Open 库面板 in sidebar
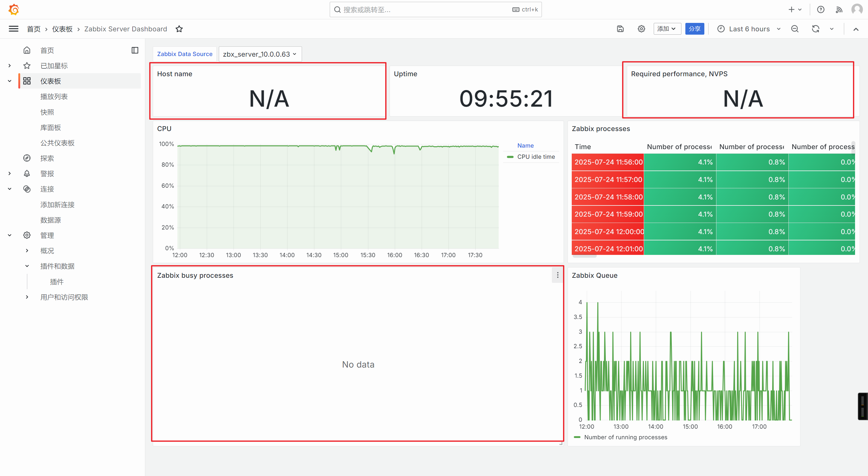Viewport: 868px width, 476px height. coord(51,128)
